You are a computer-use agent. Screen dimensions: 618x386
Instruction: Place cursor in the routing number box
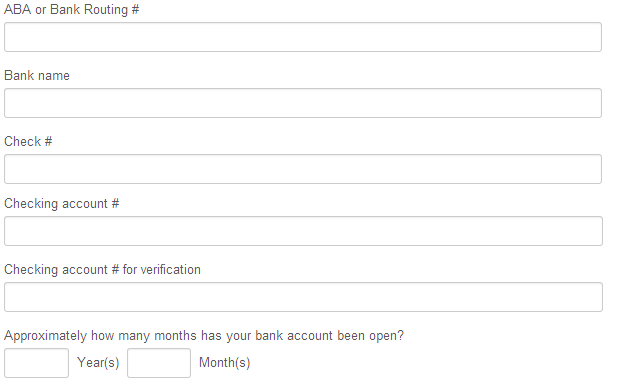[303, 37]
